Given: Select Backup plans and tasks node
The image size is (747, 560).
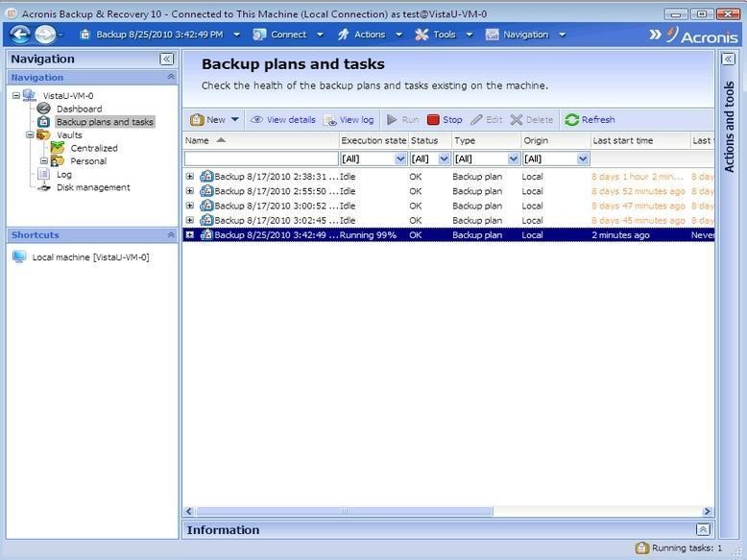Looking at the screenshot, I should (x=105, y=122).
